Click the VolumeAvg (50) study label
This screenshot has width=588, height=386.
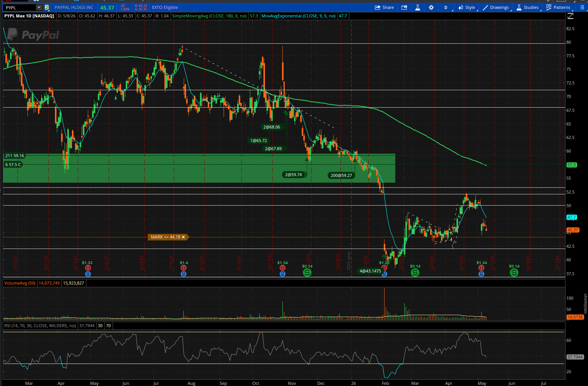(20, 283)
